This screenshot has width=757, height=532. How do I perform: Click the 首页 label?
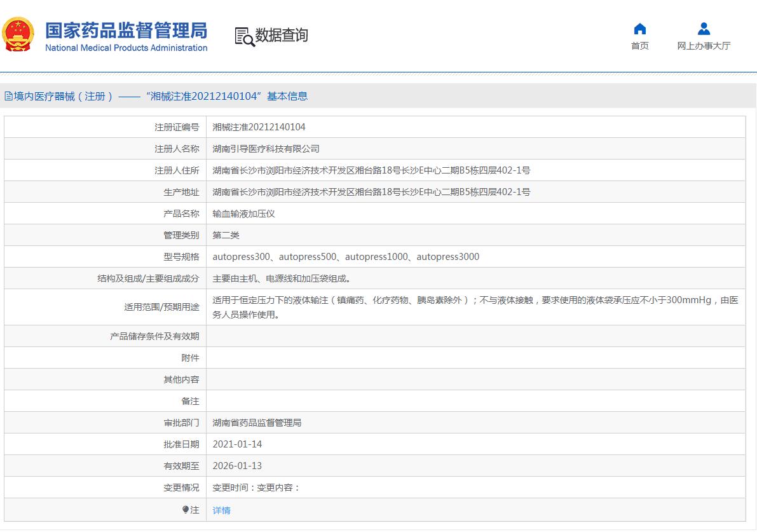(639, 46)
